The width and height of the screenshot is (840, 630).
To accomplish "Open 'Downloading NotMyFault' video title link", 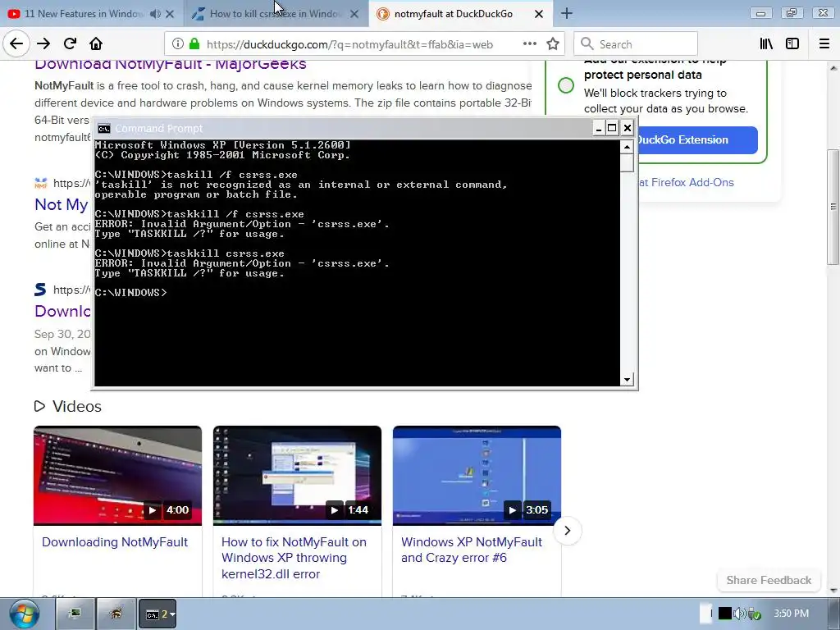I will pyautogui.click(x=115, y=541).
